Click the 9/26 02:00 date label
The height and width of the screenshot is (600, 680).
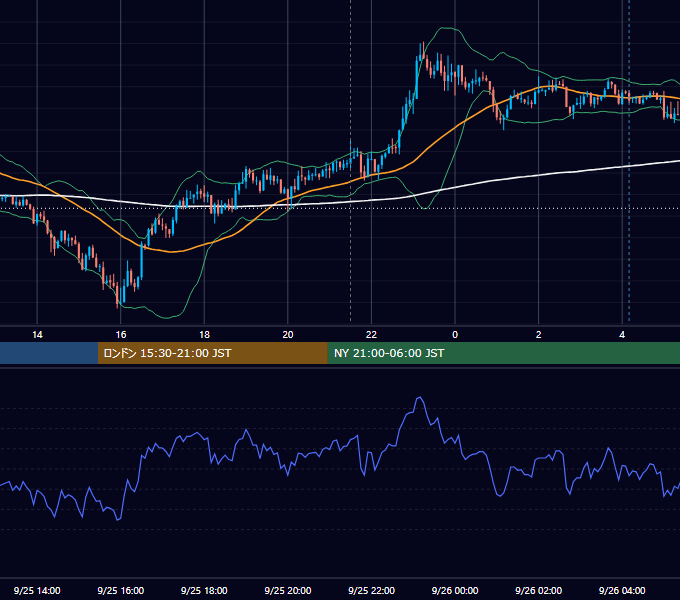[x=538, y=590]
